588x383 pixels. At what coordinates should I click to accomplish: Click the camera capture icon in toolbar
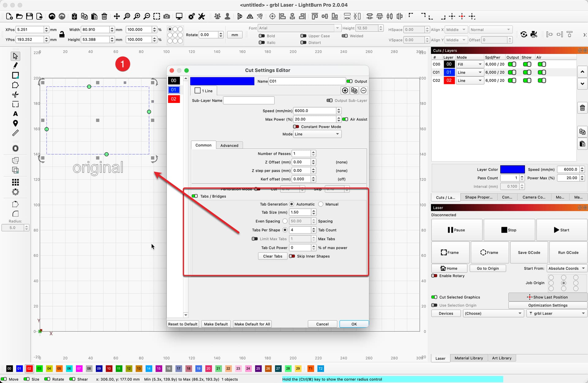pyautogui.click(x=167, y=16)
